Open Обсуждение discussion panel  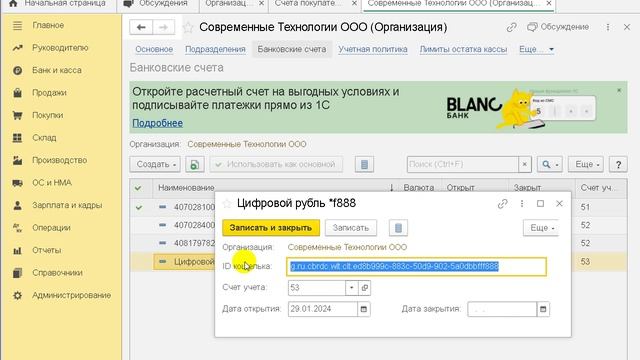(x=558, y=27)
